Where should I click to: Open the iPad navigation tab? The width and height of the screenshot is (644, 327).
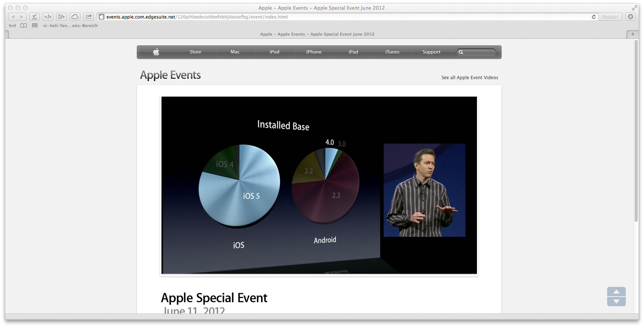coord(353,52)
